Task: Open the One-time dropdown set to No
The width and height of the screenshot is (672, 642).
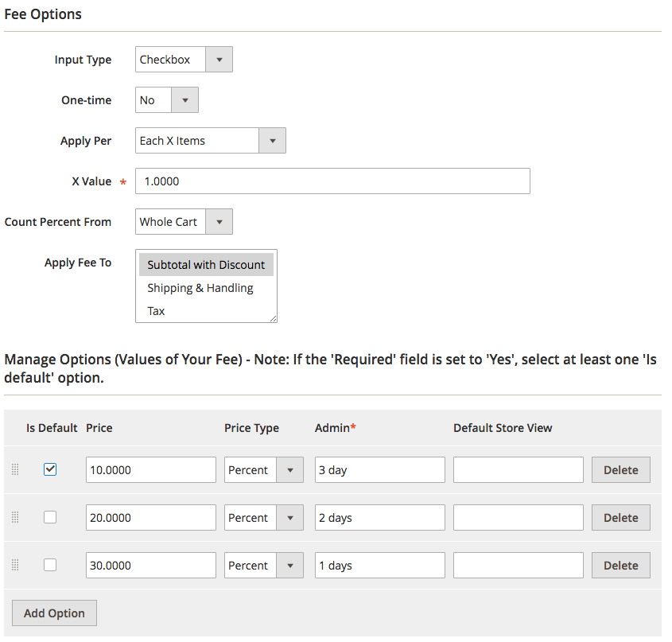Action: click(167, 100)
